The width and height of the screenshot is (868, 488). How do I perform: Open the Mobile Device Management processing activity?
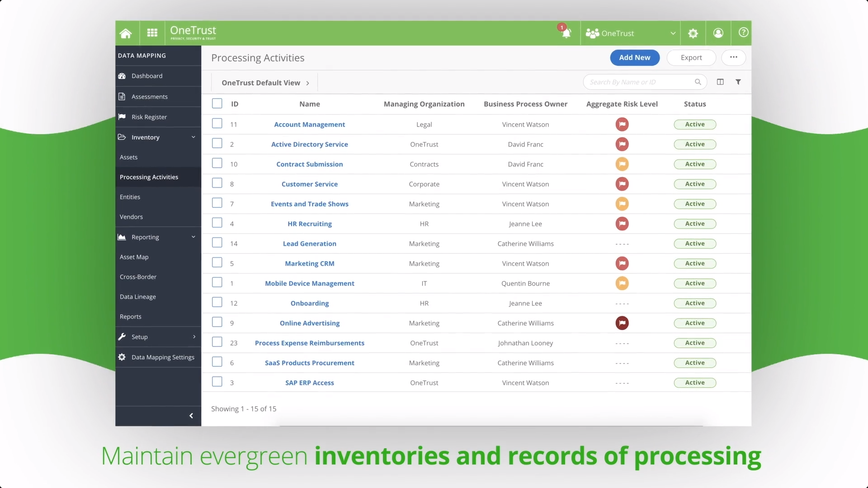[310, 283]
